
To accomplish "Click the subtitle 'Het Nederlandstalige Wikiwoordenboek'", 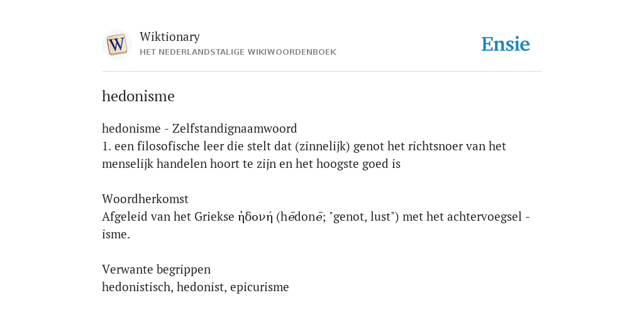I will pos(238,52).
